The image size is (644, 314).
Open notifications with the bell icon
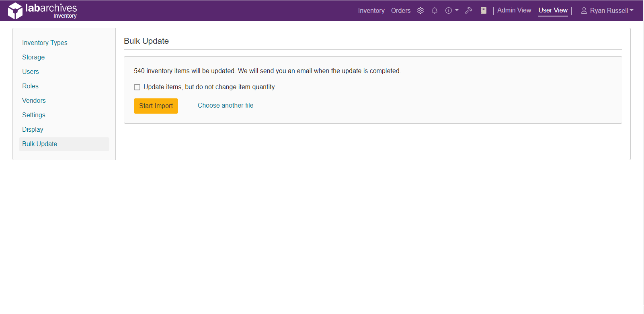(435, 11)
